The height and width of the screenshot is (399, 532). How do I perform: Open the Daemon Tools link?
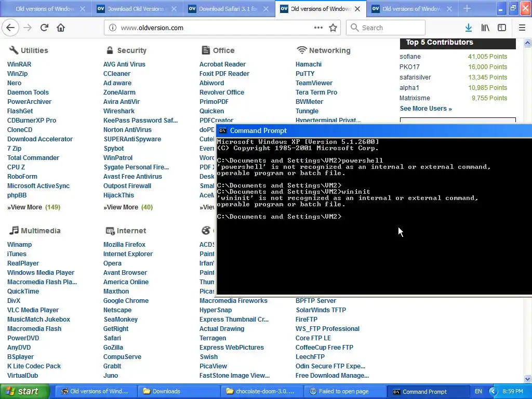(28, 92)
